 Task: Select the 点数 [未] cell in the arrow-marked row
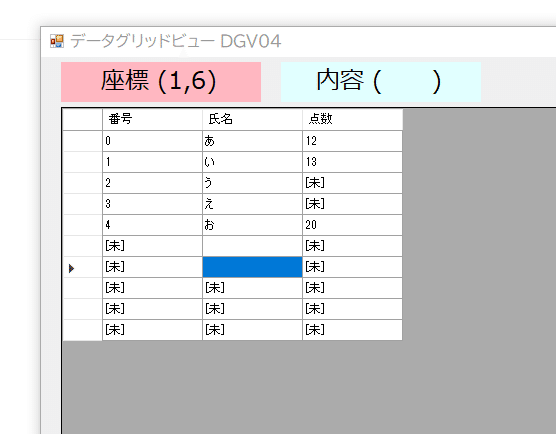(352, 267)
